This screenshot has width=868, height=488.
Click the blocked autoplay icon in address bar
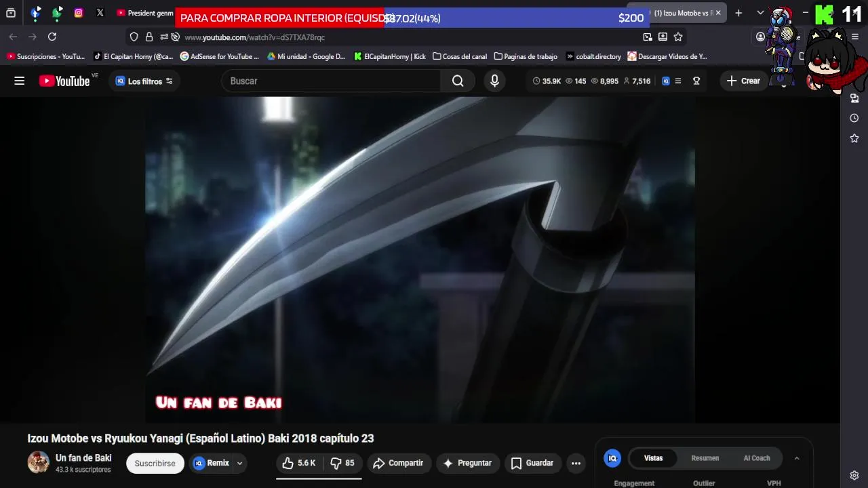click(176, 37)
